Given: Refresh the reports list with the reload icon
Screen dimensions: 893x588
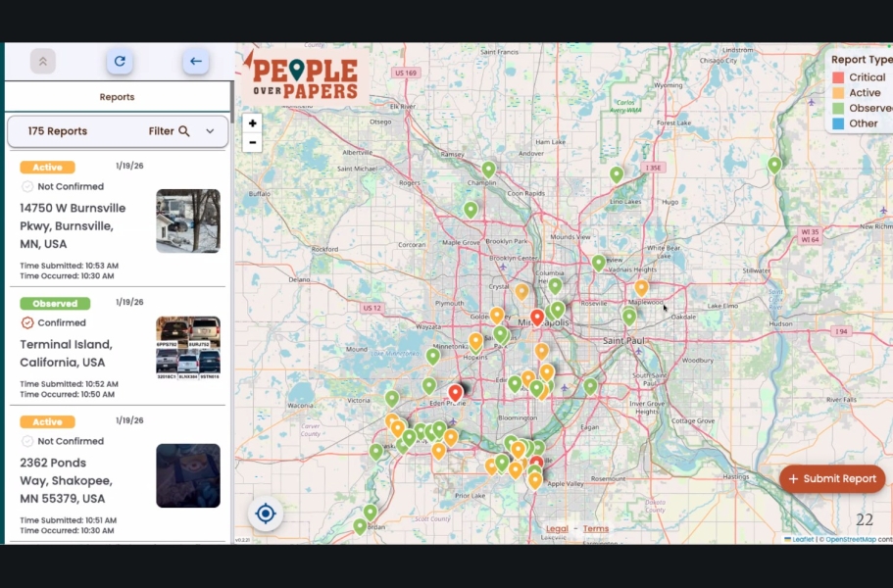Looking at the screenshot, I should (119, 61).
